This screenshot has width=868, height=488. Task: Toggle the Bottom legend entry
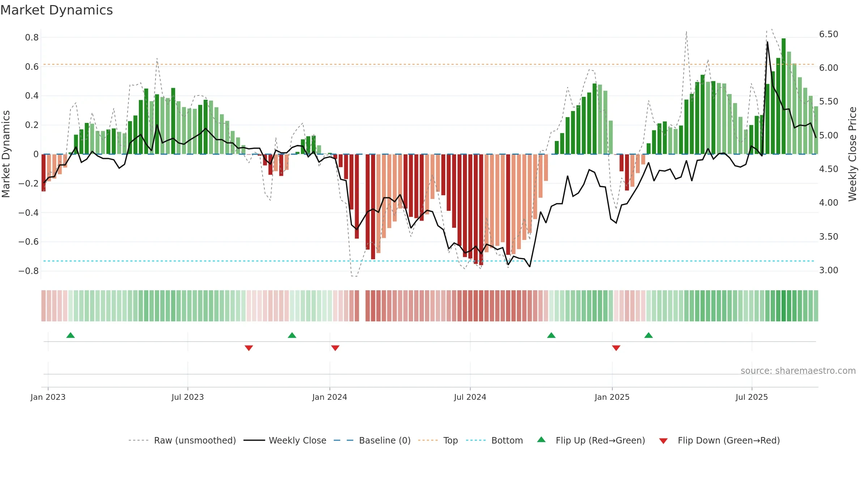click(494, 440)
